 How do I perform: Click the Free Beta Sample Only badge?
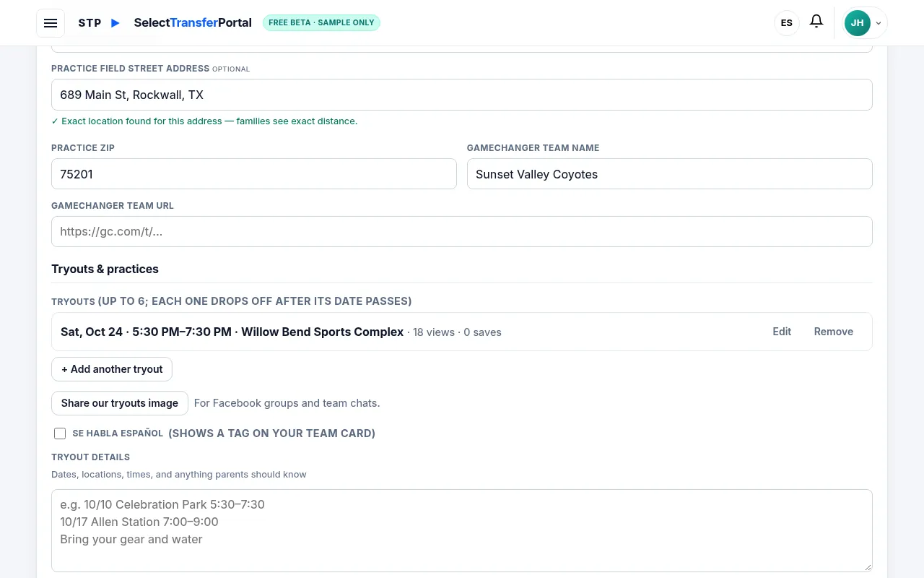pos(321,22)
